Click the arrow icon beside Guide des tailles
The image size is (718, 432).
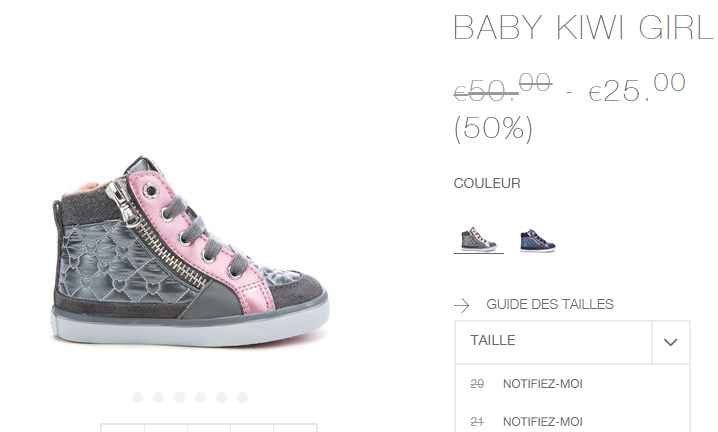tap(462, 305)
